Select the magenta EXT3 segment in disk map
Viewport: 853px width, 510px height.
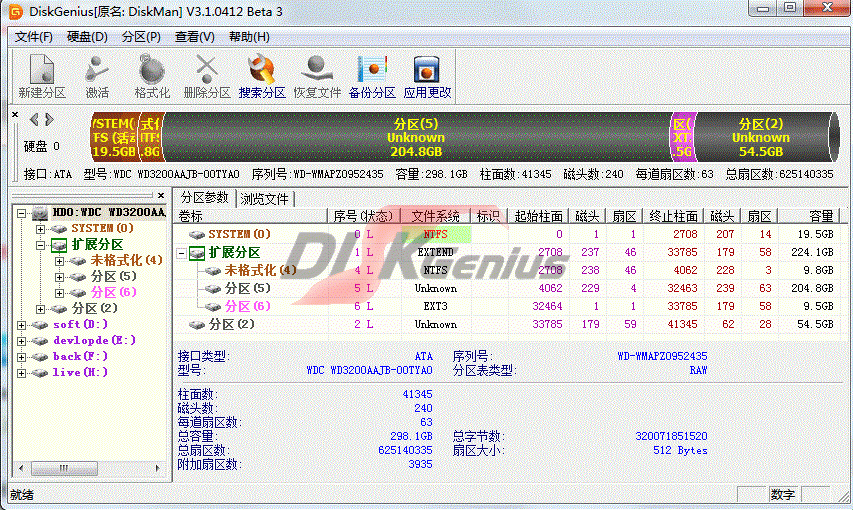click(682, 137)
